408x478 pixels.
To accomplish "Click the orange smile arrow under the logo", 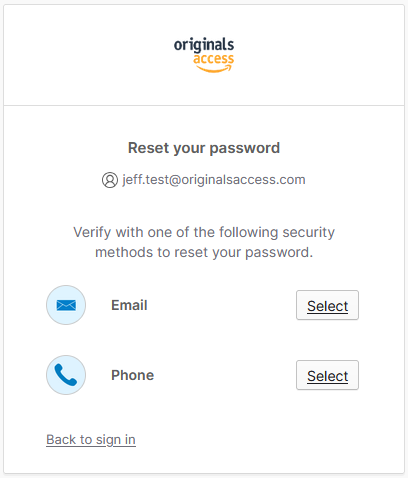I will point(214,69).
